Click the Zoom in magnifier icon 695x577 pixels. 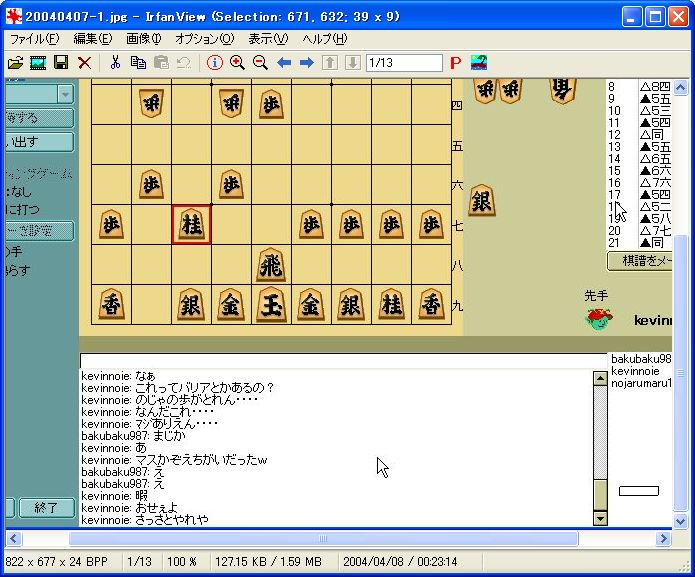pos(237,63)
